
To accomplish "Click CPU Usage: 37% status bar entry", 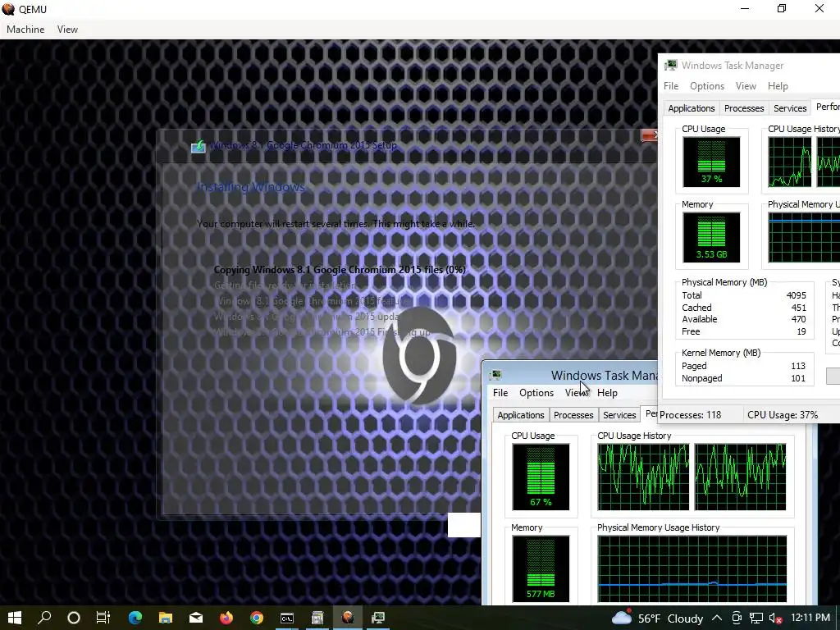I will (x=783, y=415).
